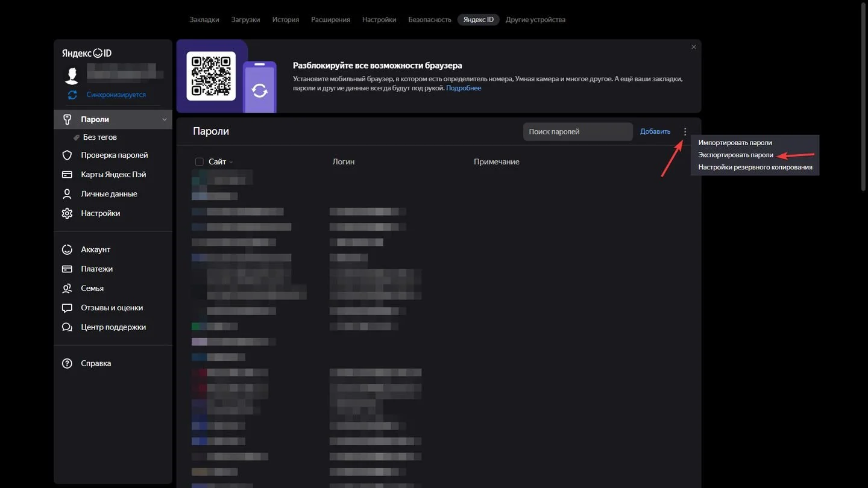Click the tag icon beside Без тегов
This screenshot has width=868, height=488.
pyautogui.click(x=77, y=137)
